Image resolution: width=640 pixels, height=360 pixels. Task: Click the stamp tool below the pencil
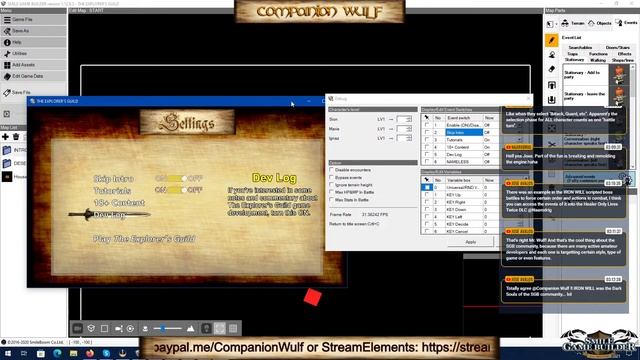[x=552, y=55]
